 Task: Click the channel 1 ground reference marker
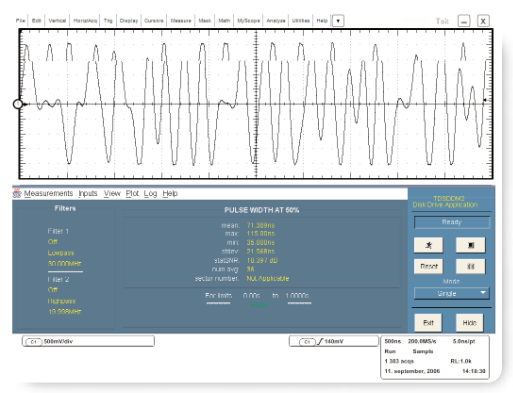pos(18,104)
